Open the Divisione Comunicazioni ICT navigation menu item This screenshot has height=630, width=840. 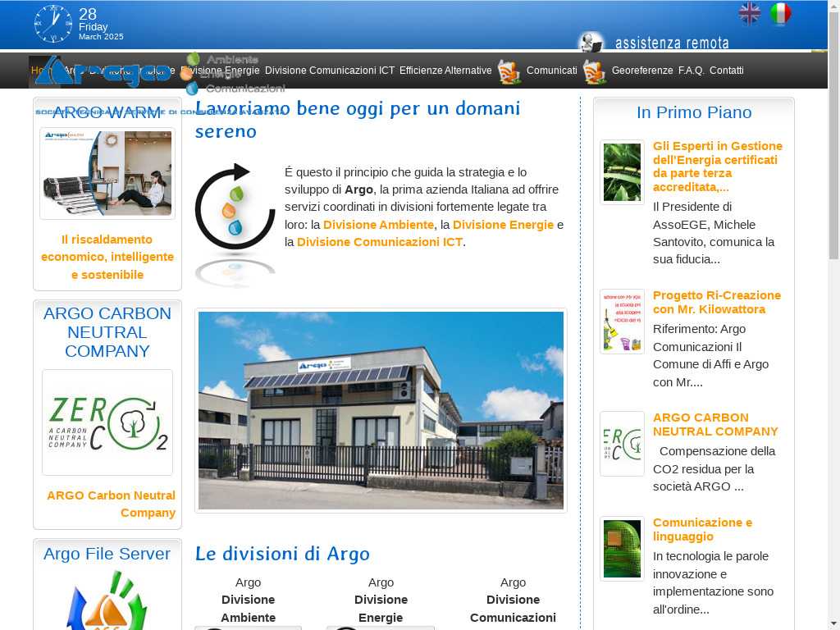click(330, 71)
